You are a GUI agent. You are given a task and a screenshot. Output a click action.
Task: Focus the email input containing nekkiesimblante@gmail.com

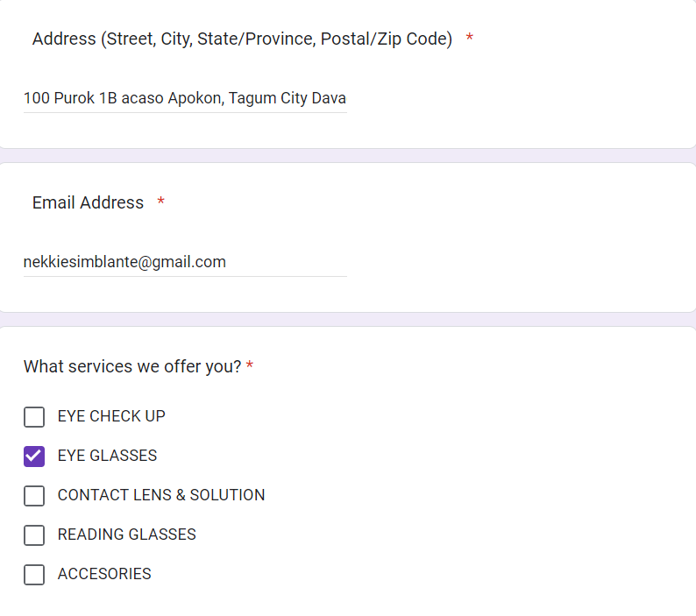point(185,262)
